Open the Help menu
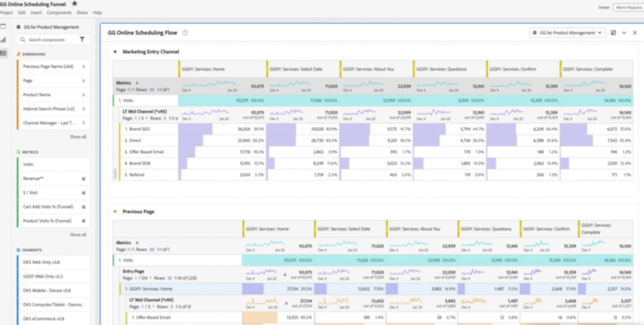Screen dimensions: 644x325 97,12
